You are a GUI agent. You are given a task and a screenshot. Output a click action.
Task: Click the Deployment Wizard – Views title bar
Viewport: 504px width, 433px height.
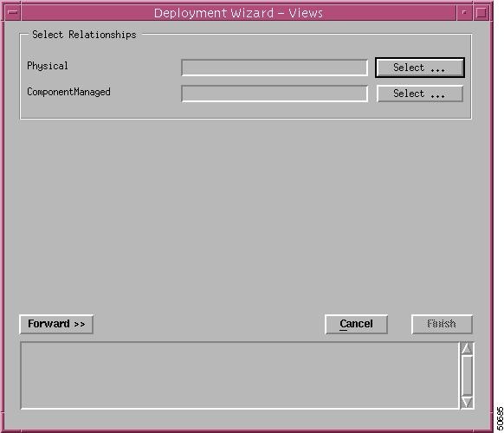[238, 13]
